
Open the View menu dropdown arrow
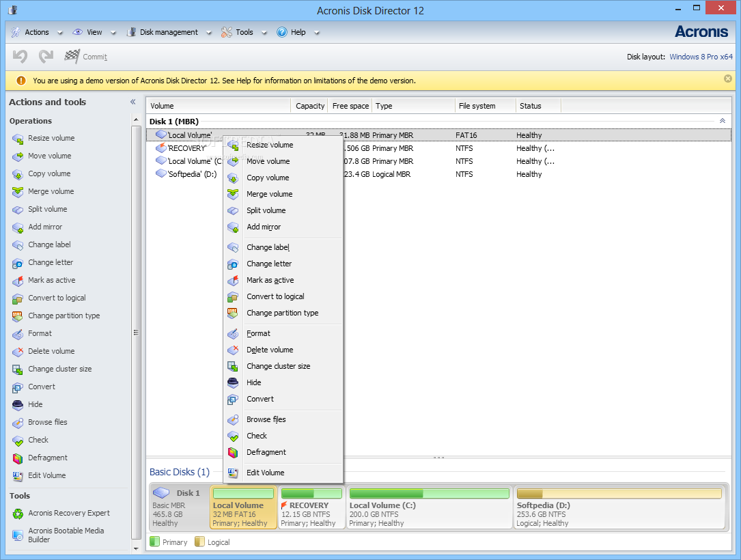coord(113,33)
